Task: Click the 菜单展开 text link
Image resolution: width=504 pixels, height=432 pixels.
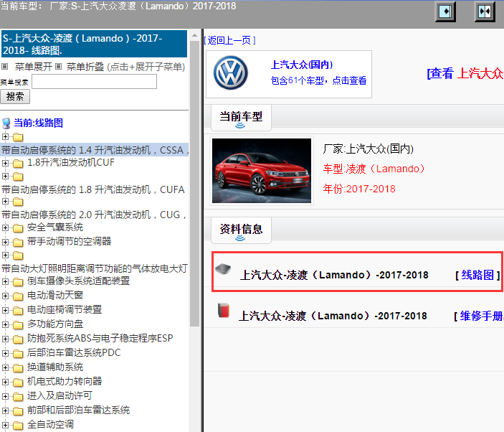Action: pos(34,67)
